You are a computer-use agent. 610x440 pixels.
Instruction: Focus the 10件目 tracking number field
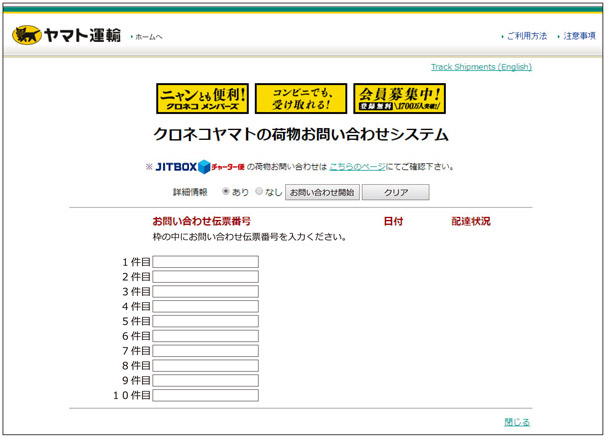(205, 396)
